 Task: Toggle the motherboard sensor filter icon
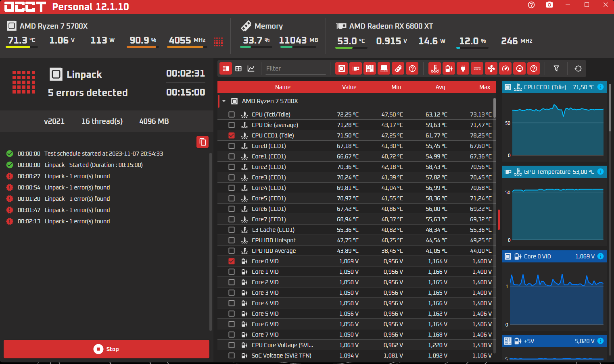(370, 69)
